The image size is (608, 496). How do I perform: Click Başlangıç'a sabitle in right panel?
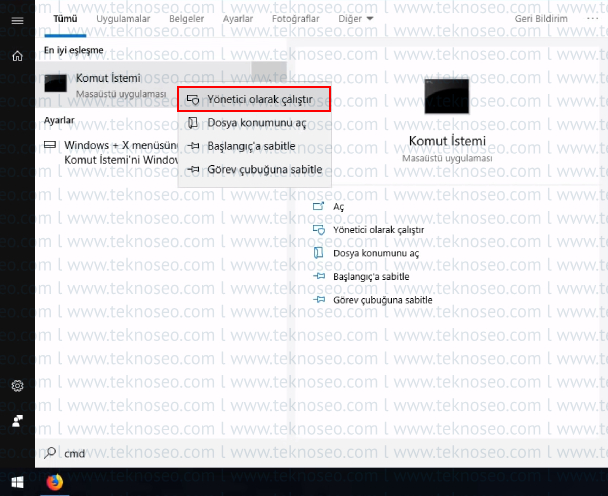(x=371, y=277)
